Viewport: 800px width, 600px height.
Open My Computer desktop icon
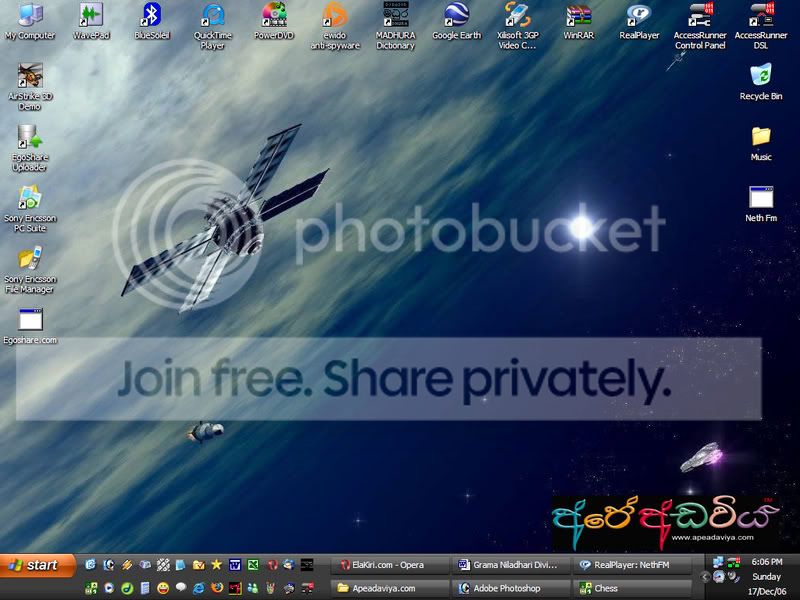click(30, 21)
